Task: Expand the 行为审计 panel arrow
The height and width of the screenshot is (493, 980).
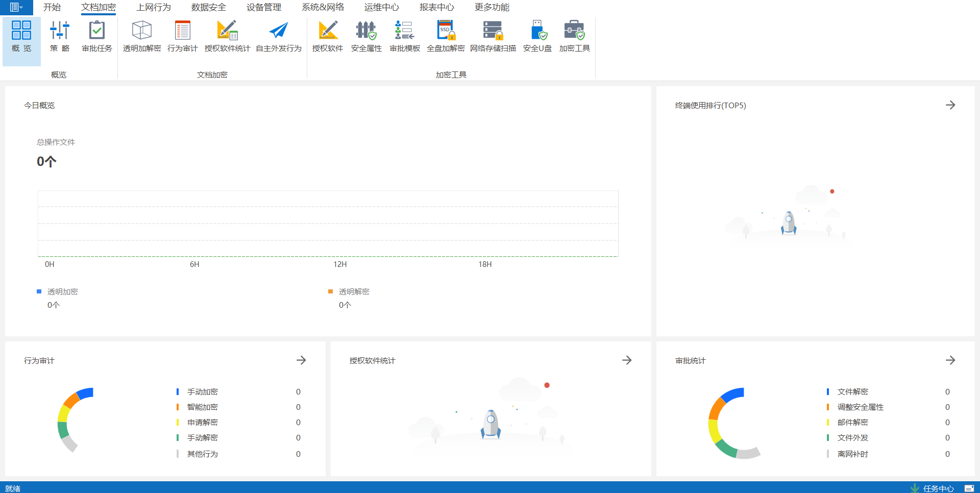Action: tap(301, 360)
